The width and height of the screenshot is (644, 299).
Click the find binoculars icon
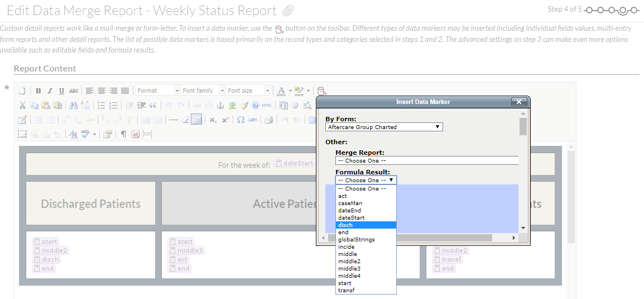coord(74,105)
